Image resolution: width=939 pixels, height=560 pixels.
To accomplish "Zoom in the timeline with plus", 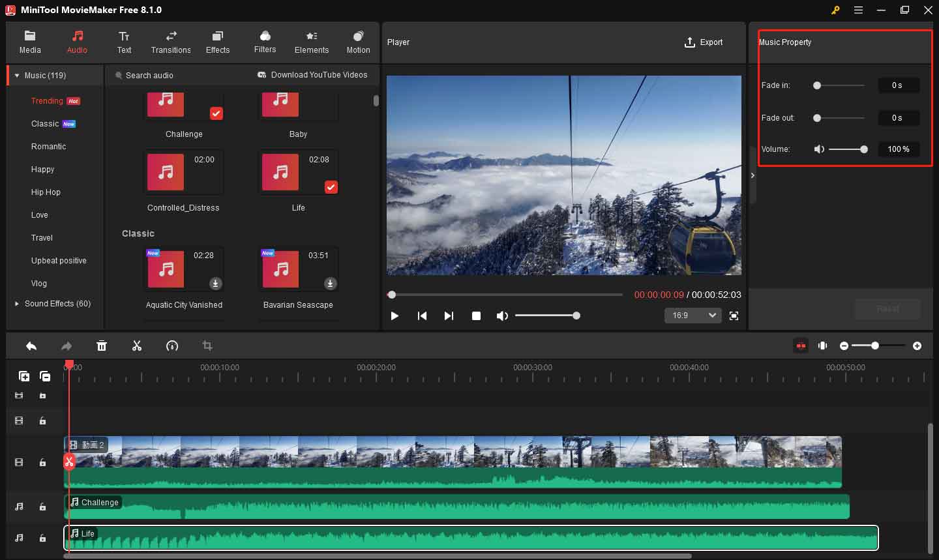I will [917, 346].
